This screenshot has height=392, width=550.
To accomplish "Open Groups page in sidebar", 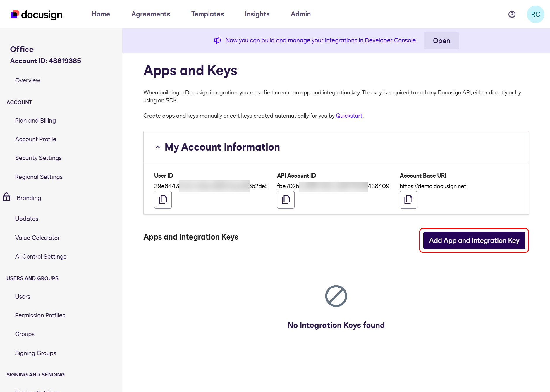I will 25,334.
